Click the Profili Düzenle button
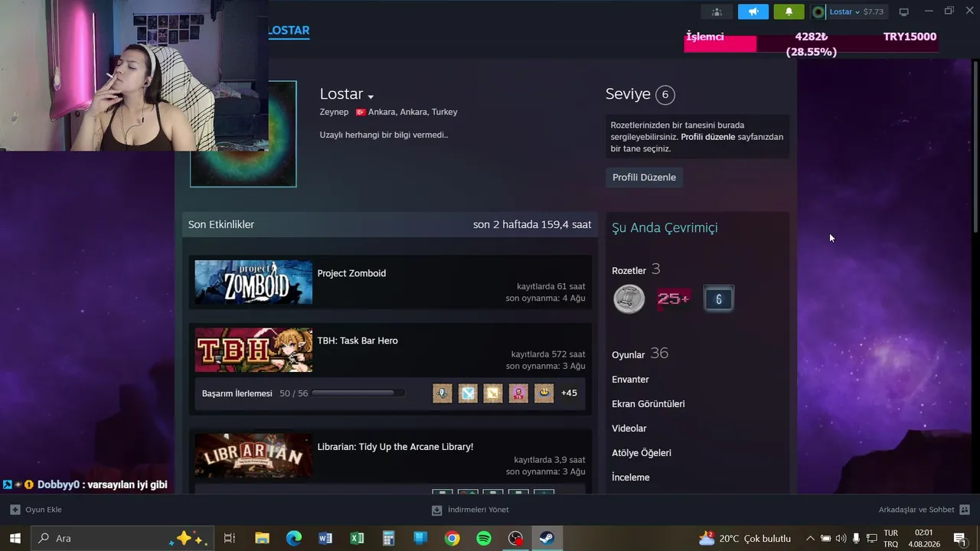 coord(644,178)
